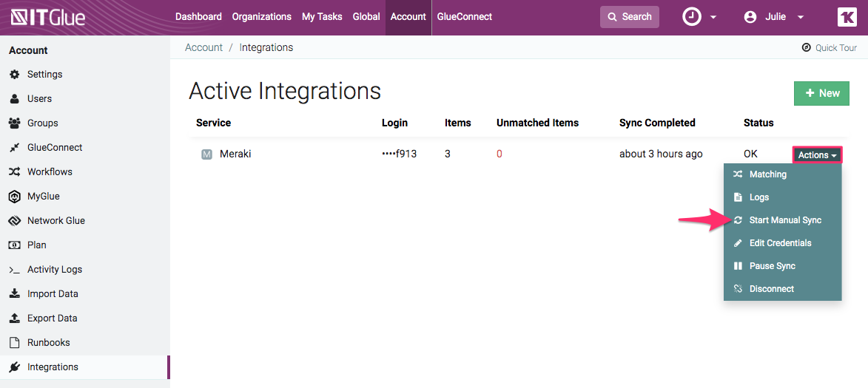Click the Meraki service name
The height and width of the screenshot is (388, 868).
235,154
